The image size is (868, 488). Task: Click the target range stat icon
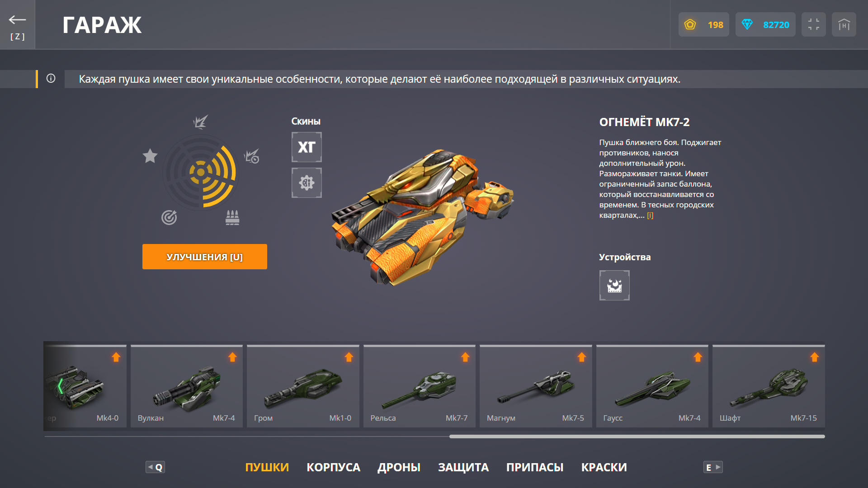(169, 217)
